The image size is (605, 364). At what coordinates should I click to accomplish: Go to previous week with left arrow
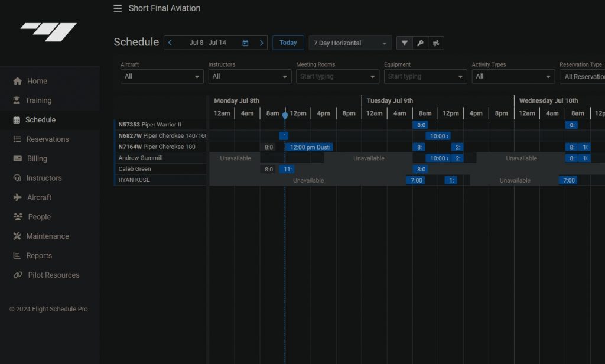click(170, 43)
